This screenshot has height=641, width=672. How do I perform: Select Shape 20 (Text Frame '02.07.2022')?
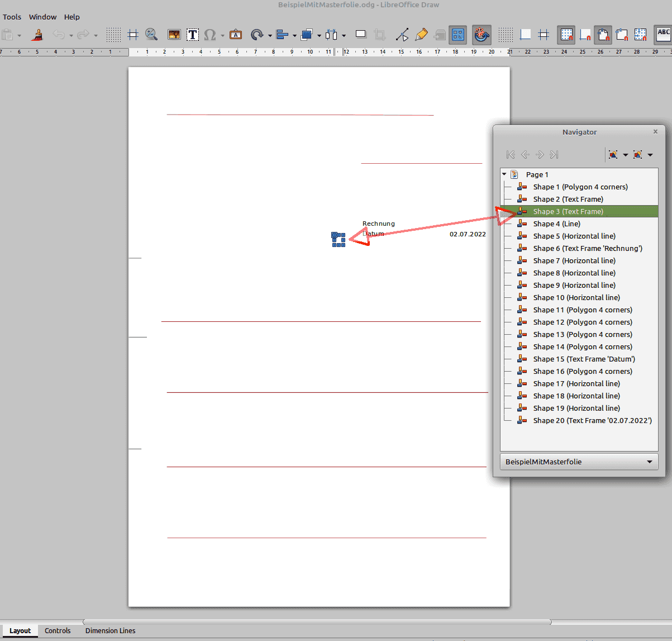592,420
